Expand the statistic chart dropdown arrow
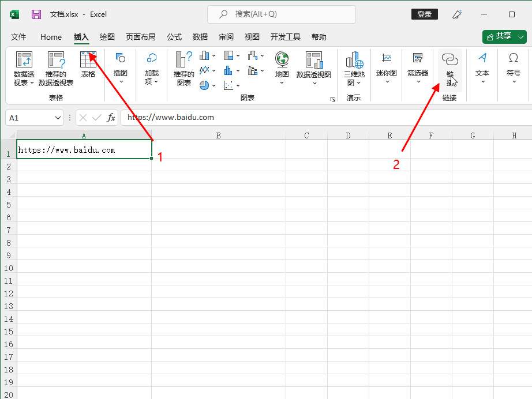Image resolution: width=532 pixels, height=399 pixels. click(x=238, y=70)
